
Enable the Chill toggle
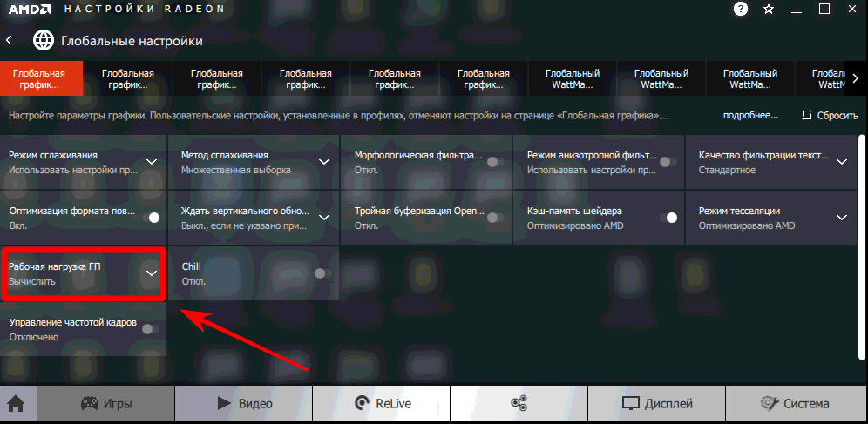pos(322,273)
